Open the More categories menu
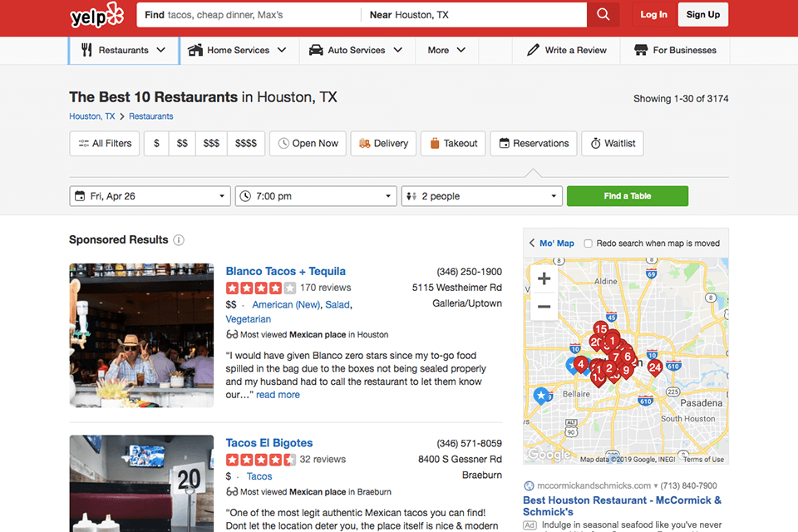The width and height of the screenshot is (798, 532). (x=446, y=50)
